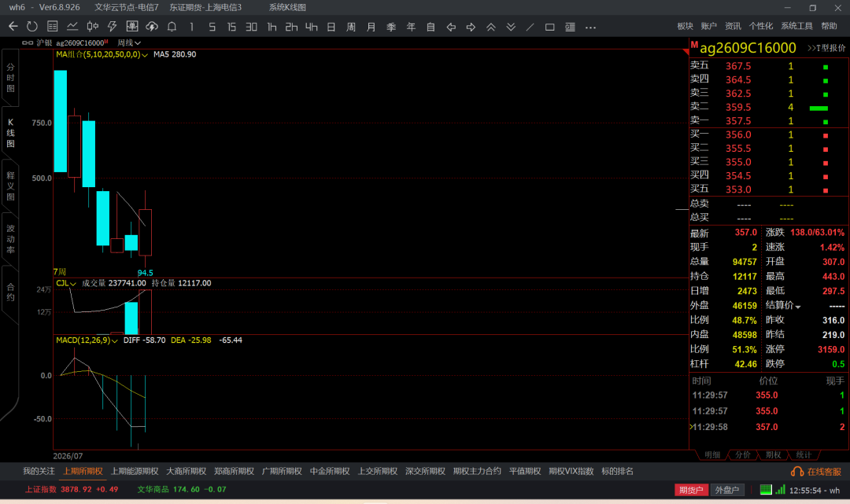Select the 统计 tab
The image size is (850, 504).
804,454
